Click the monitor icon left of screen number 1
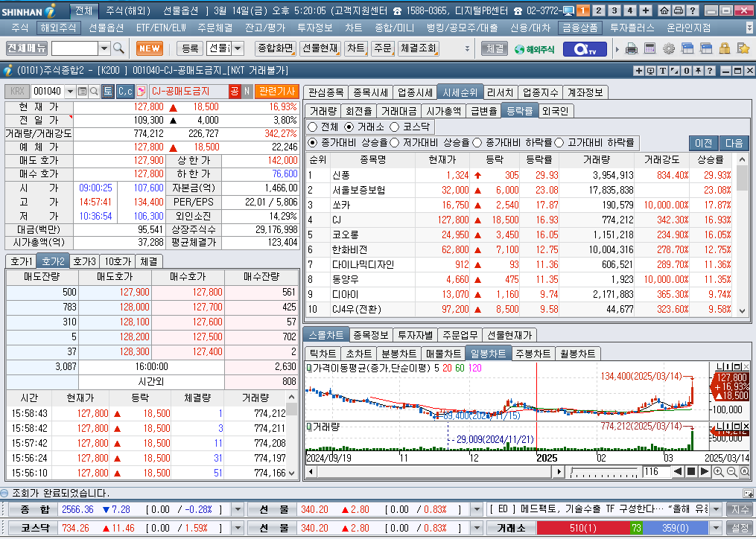 568,10
